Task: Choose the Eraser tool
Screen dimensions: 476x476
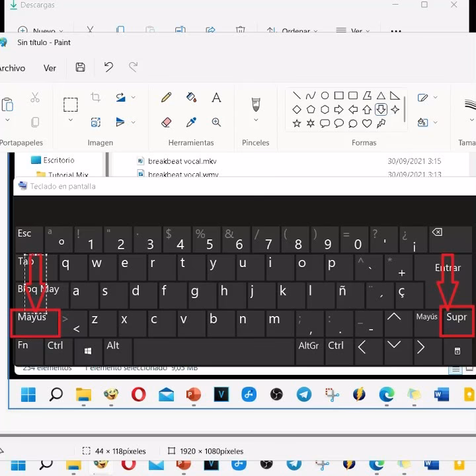Action: click(167, 122)
